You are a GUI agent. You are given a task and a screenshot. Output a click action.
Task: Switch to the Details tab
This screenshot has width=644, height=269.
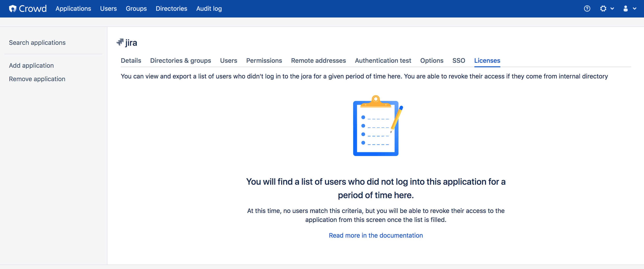point(131,61)
